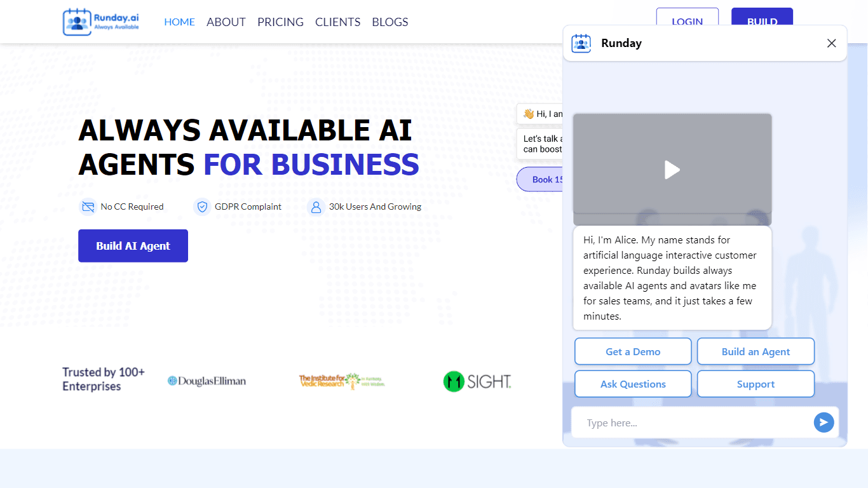Image resolution: width=868 pixels, height=488 pixels.
Task: Click the SIGHT logo
Action: pyautogui.click(x=477, y=381)
